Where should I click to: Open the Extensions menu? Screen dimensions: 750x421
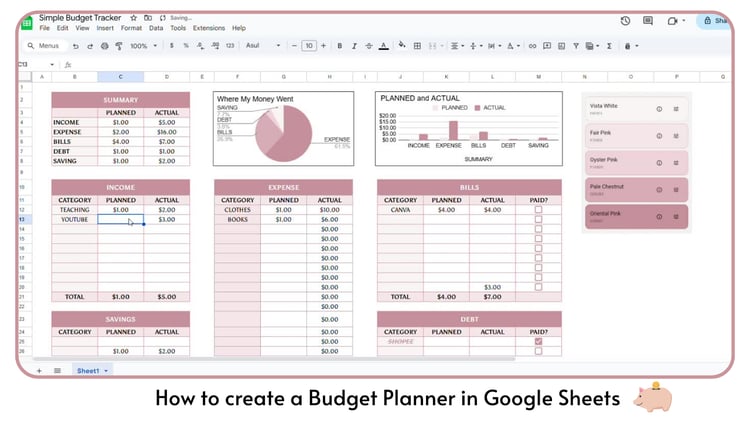click(209, 28)
